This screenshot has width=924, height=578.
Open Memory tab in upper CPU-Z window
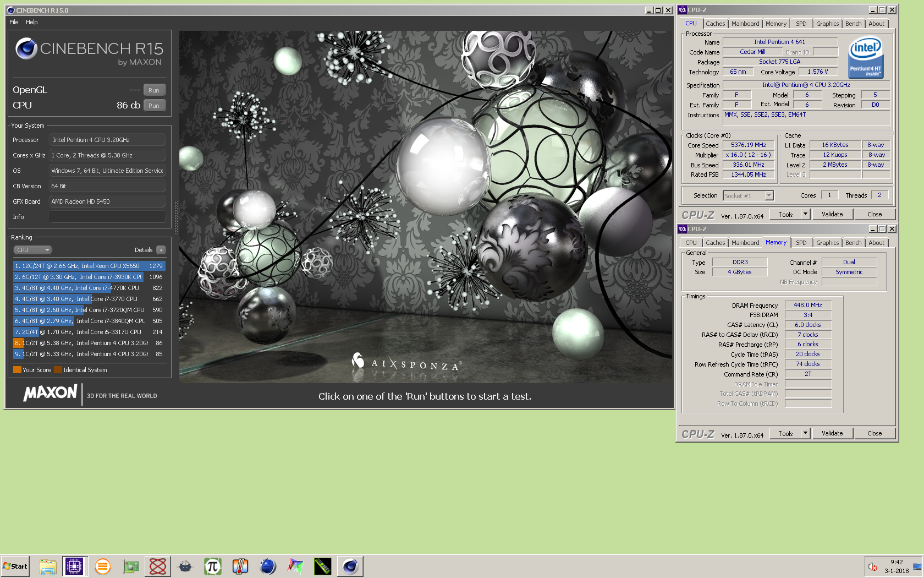pos(776,24)
